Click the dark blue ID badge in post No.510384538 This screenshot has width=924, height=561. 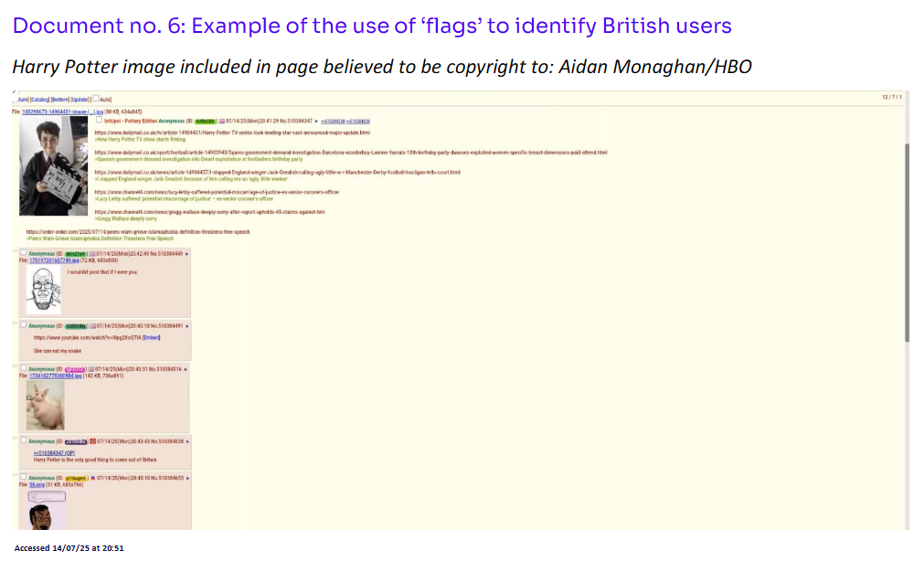point(76,441)
